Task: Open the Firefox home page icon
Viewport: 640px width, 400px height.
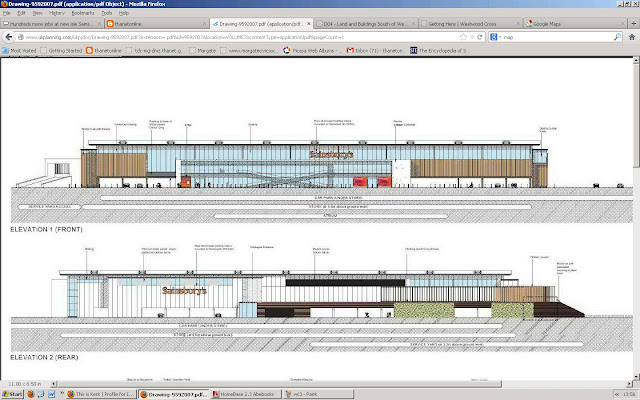Action: (x=632, y=37)
